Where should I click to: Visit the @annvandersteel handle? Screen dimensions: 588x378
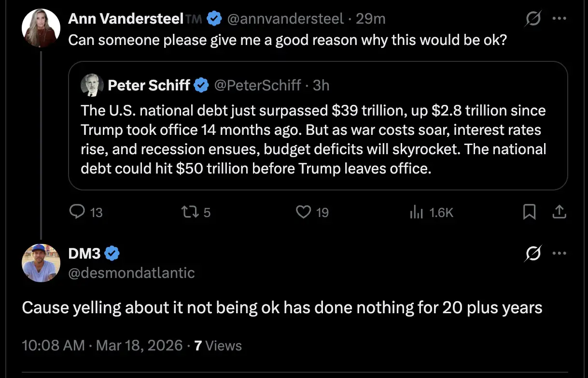point(285,19)
